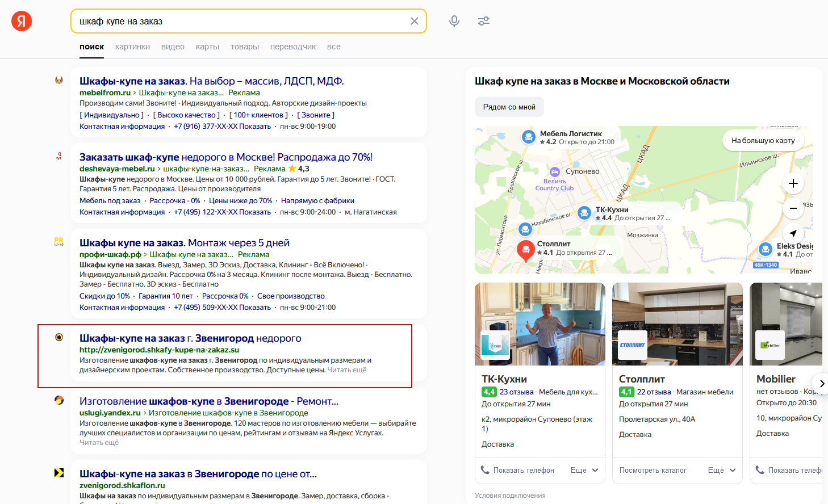The width and height of the screenshot is (828, 504).
Task: Open the Напрямую с фабрики sitelink
Action: [317, 200]
